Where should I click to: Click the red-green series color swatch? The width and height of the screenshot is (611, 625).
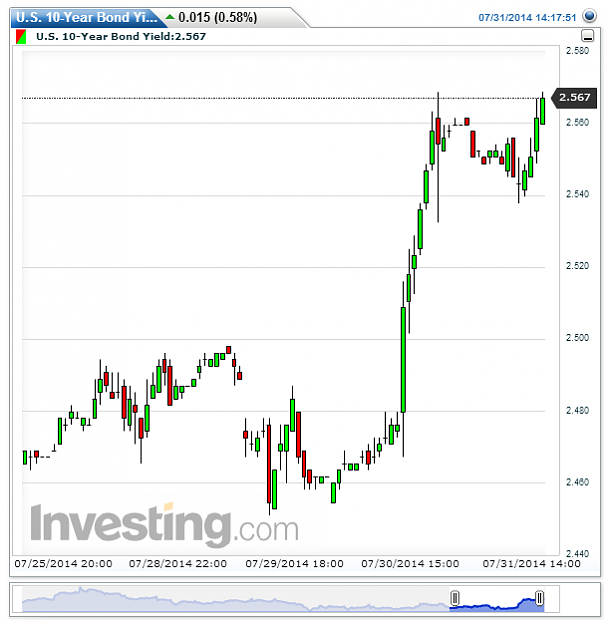21,37
